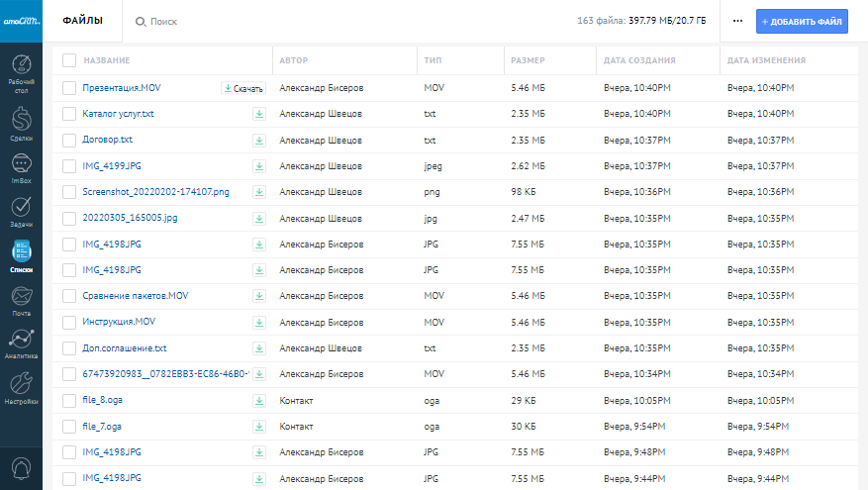This screenshot has height=490, width=868.
Task: Open the ImBox chat icon
Action: 21,167
